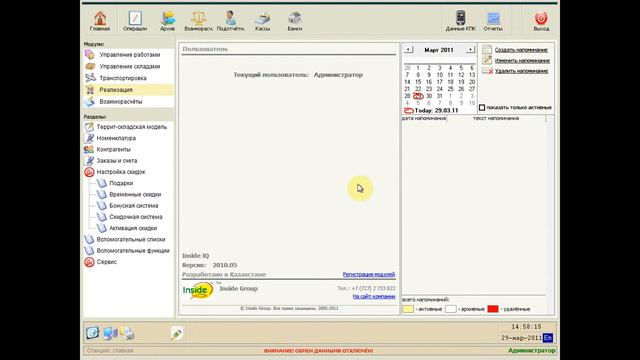Go to previous month in calendar
This screenshot has width=640, height=360.
click(x=408, y=50)
